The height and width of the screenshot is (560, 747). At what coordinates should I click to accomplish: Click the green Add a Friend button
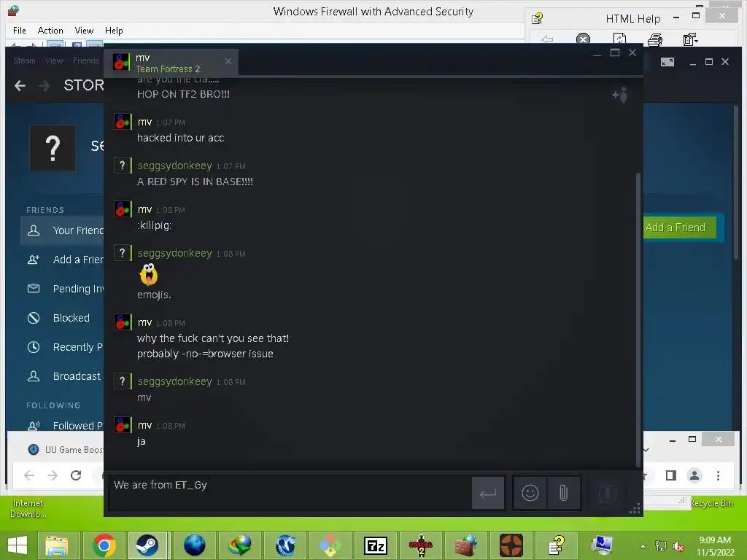point(680,227)
